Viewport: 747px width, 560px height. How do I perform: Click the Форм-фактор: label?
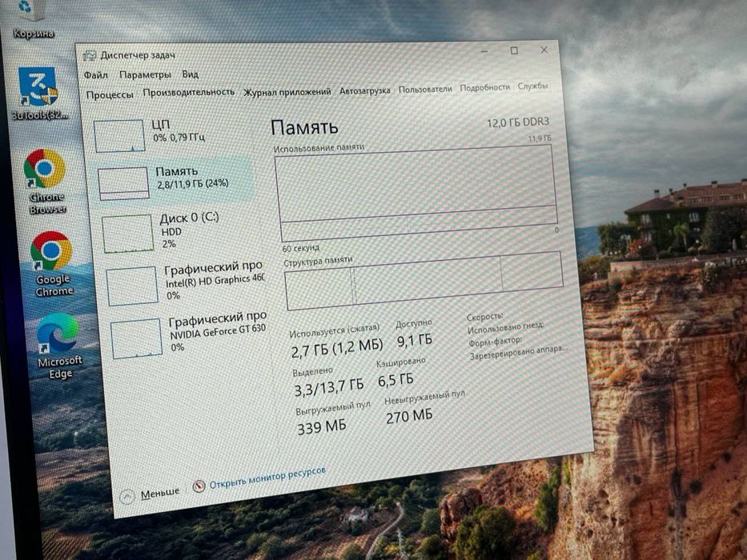click(495, 342)
